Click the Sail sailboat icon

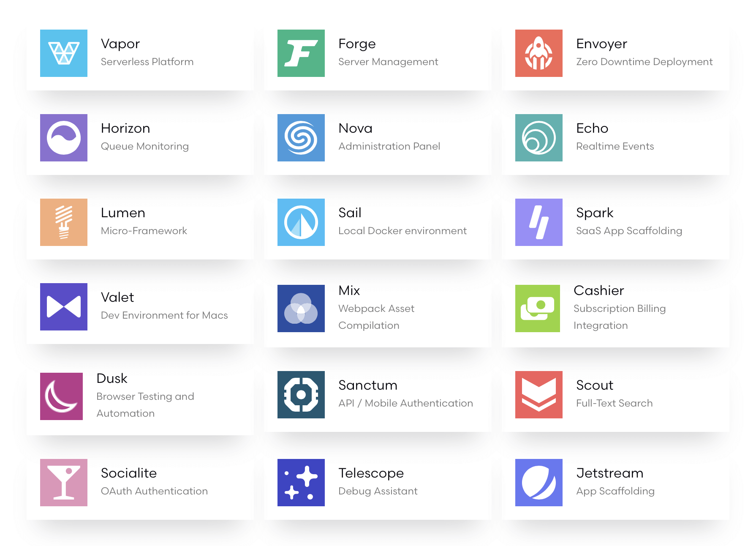point(301,222)
